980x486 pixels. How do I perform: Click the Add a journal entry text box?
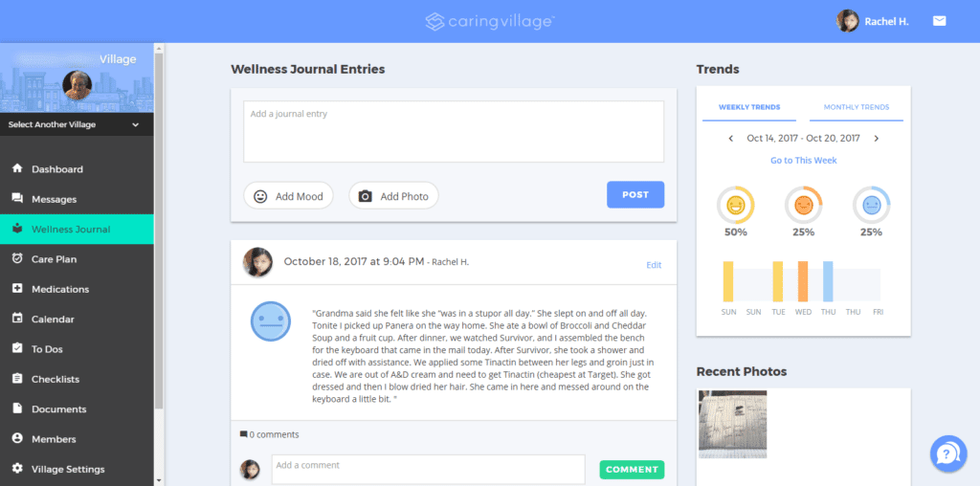(453, 132)
